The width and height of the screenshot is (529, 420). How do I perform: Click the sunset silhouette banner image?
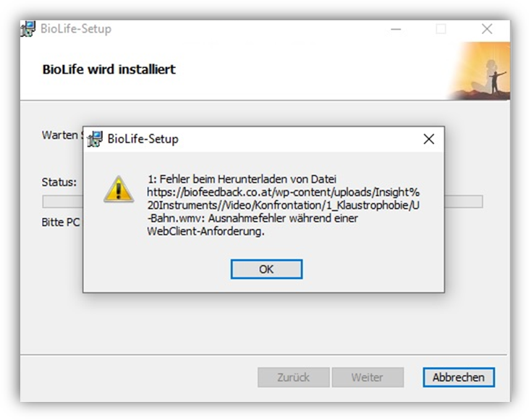click(479, 71)
